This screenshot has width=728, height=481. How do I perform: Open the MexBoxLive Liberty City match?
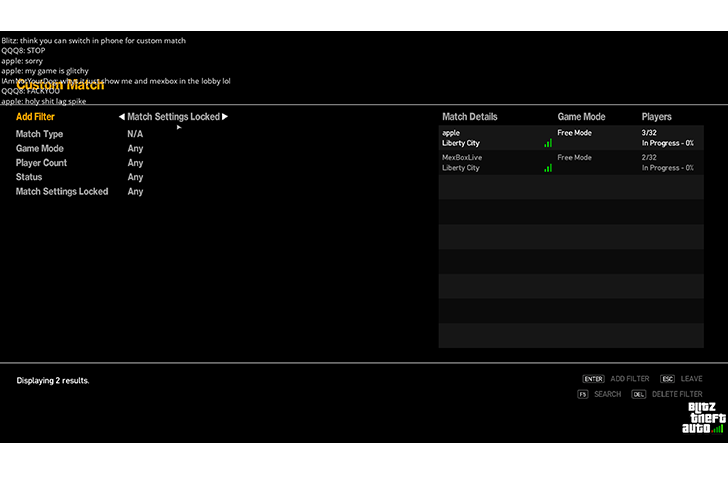(x=571, y=162)
